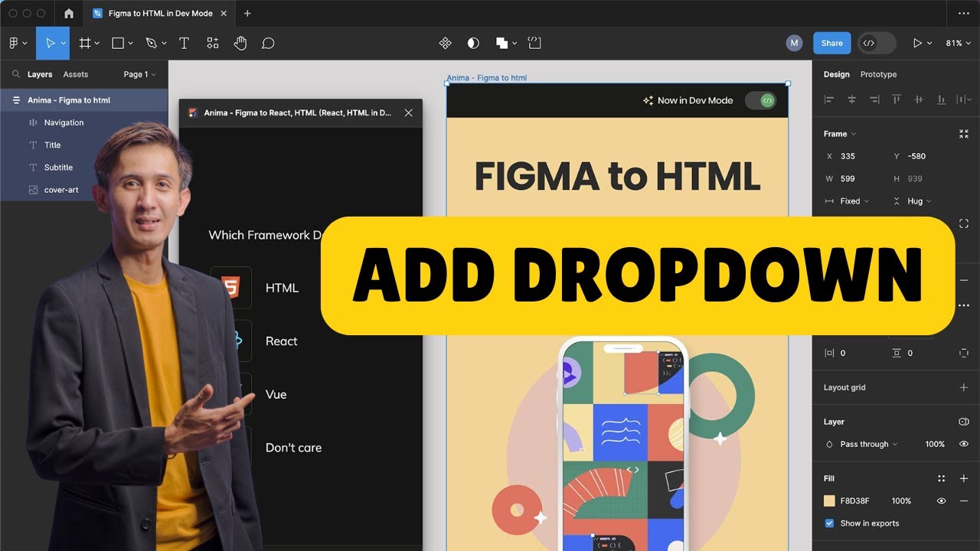Click the Share button

pyautogui.click(x=832, y=44)
